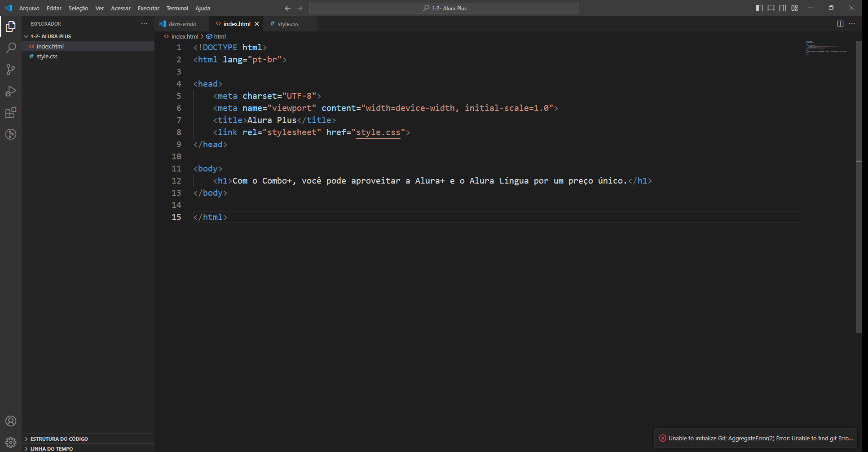
Task: Click the command center search box
Action: click(x=444, y=8)
